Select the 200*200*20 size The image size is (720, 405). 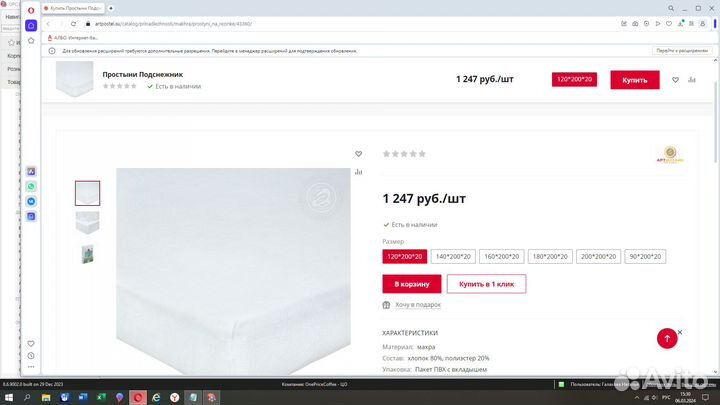(598, 257)
